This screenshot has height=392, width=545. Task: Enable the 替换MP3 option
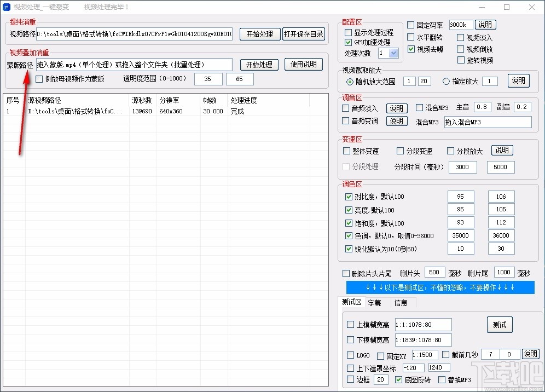[x=442, y=379]
